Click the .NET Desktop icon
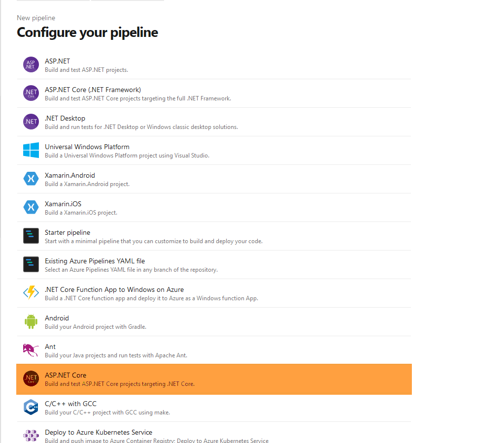504x443 pixels. coord(31,122)
